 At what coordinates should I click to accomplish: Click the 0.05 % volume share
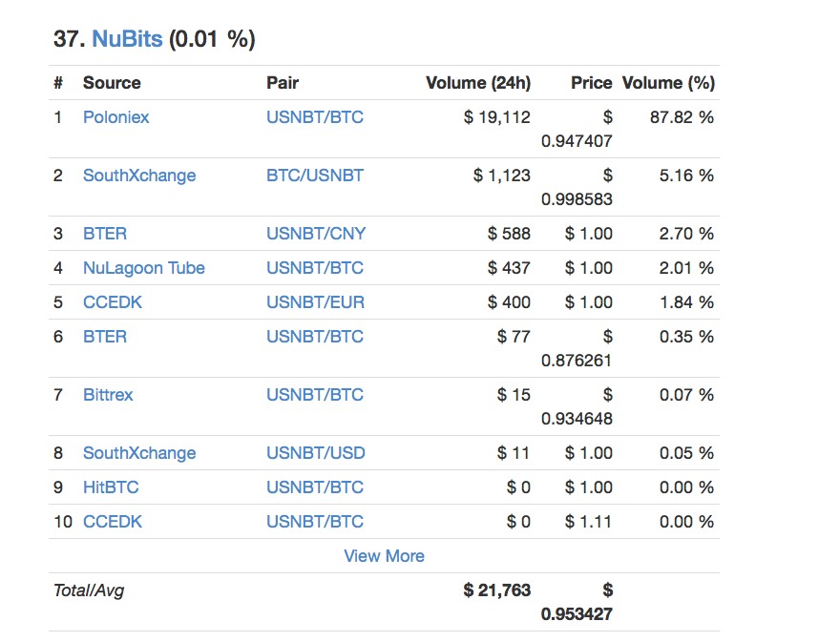click(686, 453)
